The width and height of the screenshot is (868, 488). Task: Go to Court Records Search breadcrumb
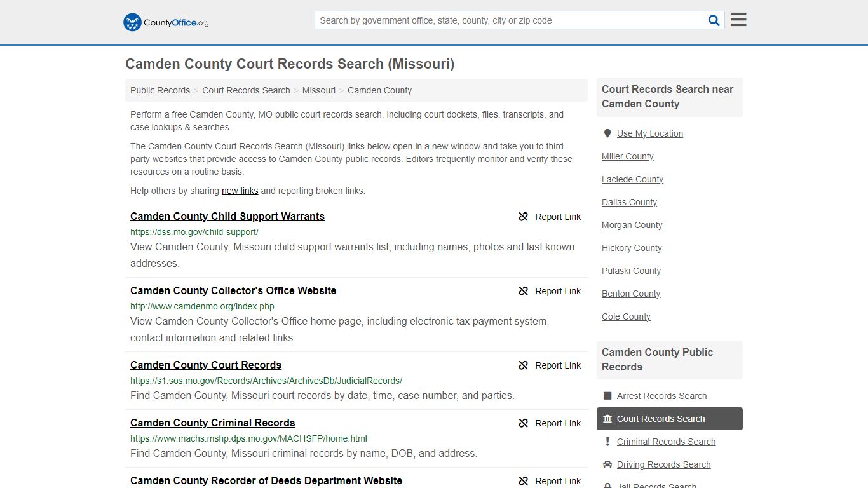246,90
